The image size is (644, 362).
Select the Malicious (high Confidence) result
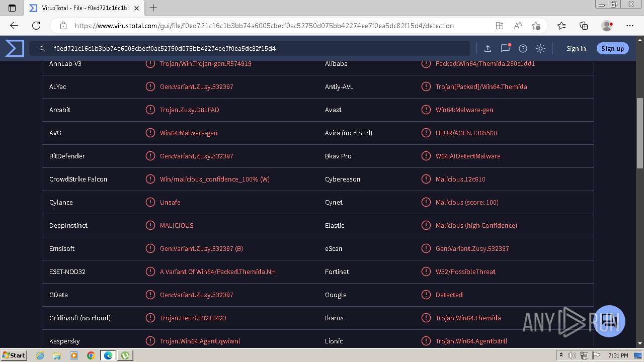[x=476, y=225]
